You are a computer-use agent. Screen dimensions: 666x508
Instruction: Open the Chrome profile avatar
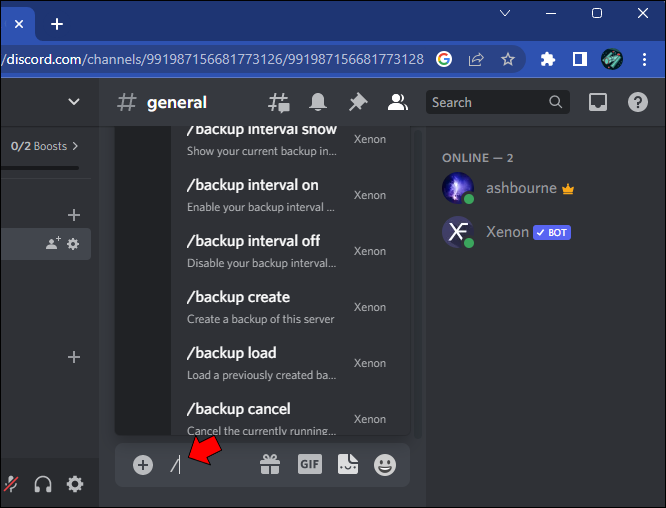tap(612, 59)
